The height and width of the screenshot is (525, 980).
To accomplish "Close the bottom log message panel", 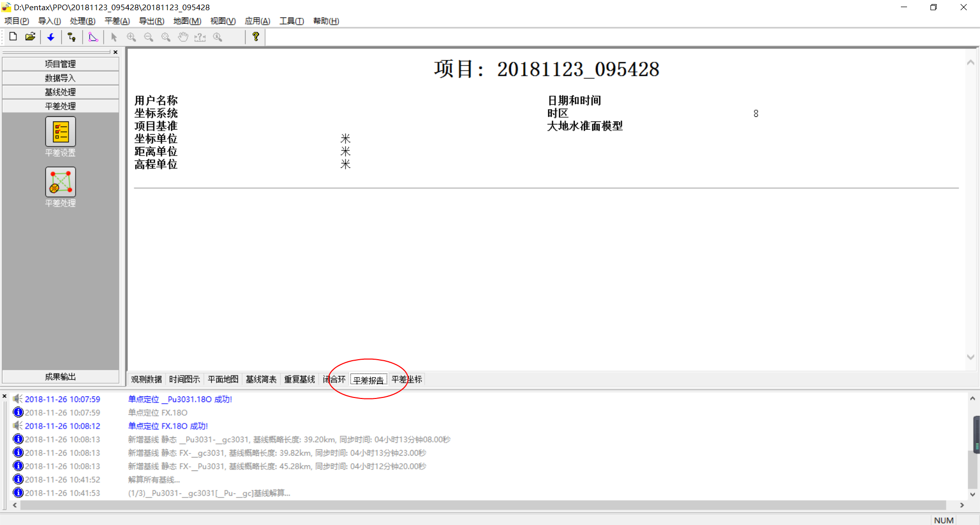I will (x=5, y=396).
